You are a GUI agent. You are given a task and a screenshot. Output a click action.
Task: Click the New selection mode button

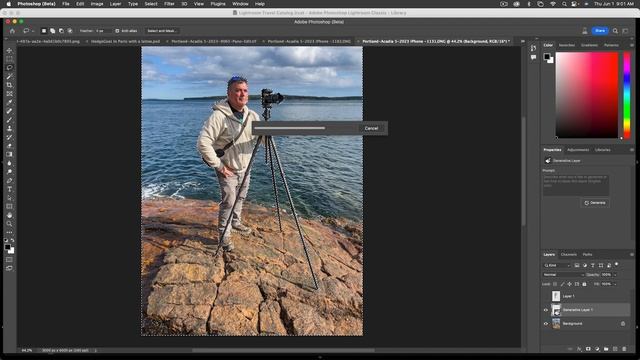[44, 31]
